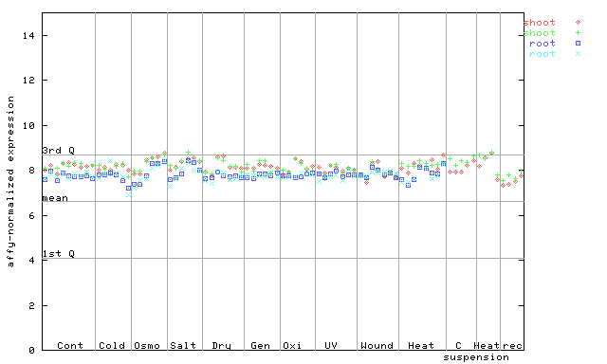Click the green plus shoot legend marker

point(578,33)
